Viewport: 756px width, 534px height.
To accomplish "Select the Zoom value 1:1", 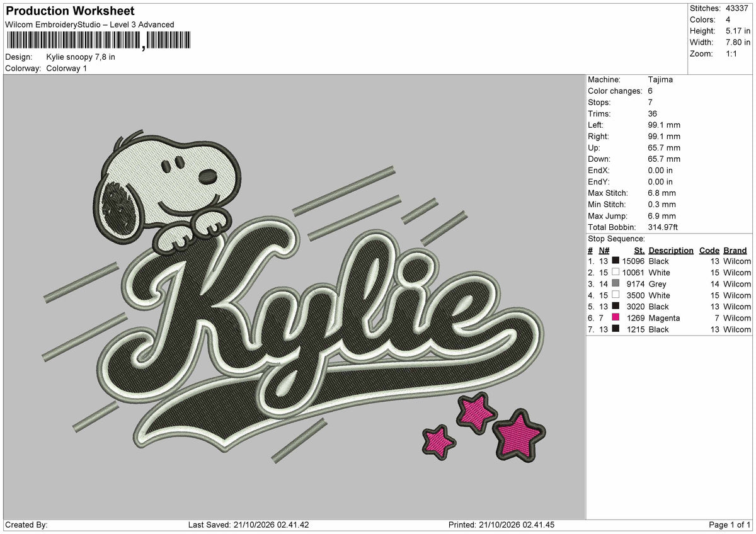I will coord(730,54).
